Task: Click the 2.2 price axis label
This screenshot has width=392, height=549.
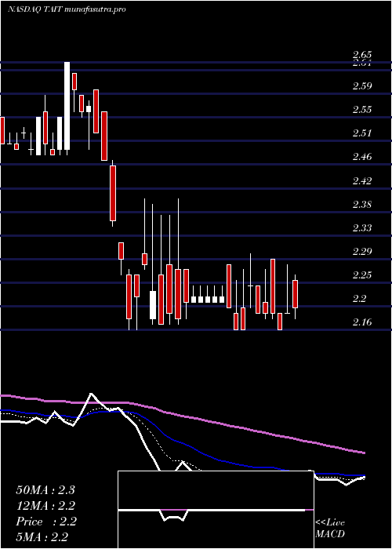Action: click(x=359, y=299)
